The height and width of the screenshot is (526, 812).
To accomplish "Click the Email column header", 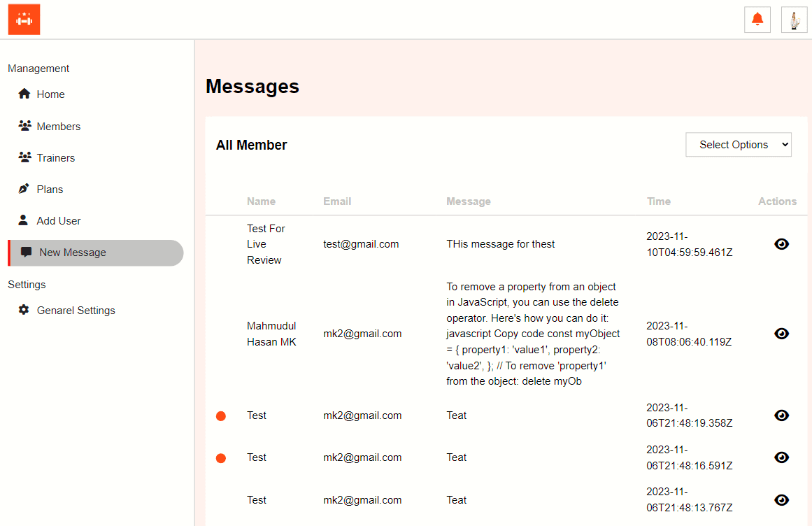I will pos(337,201).
